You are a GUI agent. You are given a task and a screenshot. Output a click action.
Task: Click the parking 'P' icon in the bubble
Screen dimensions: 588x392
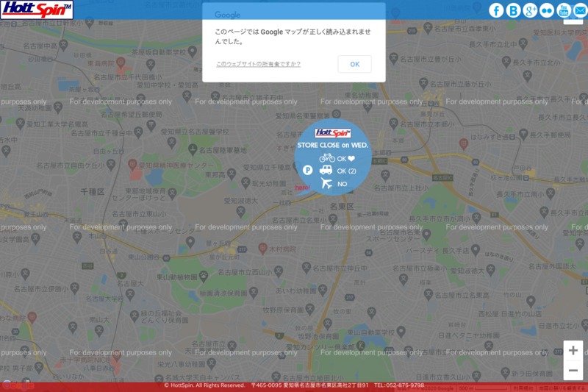click(x=307, y=171)
